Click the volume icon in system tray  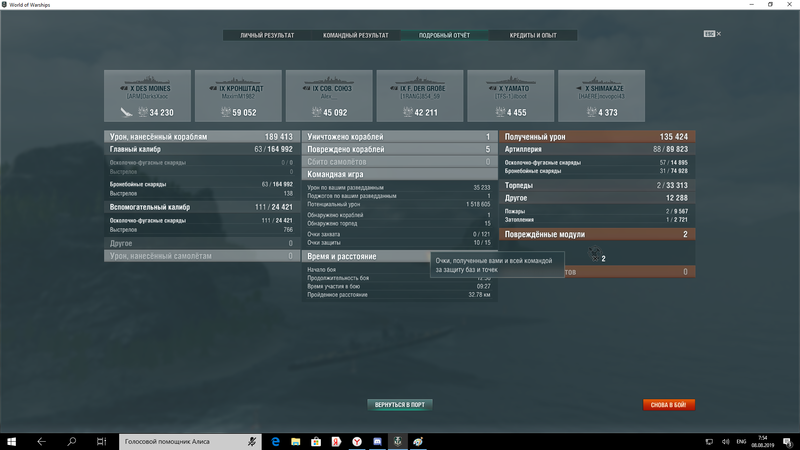(x=726, y=442)
